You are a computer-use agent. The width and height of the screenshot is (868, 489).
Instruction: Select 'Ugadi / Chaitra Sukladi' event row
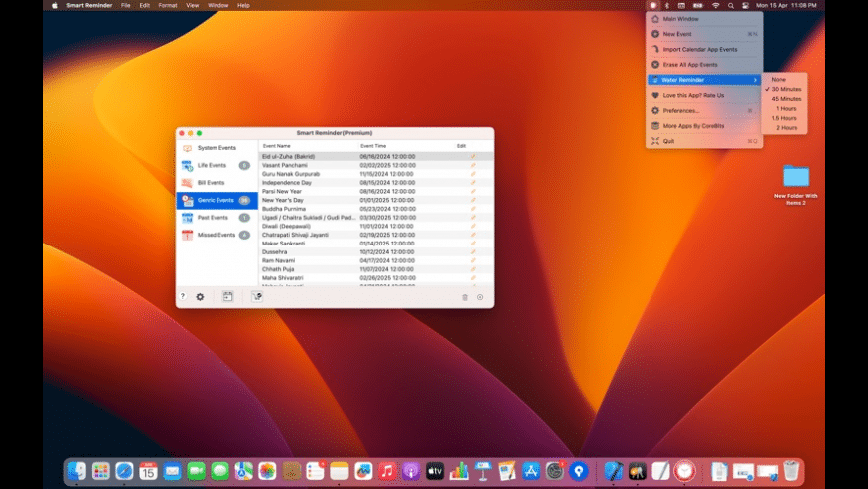pyautogui.click(x=376, y=218)
